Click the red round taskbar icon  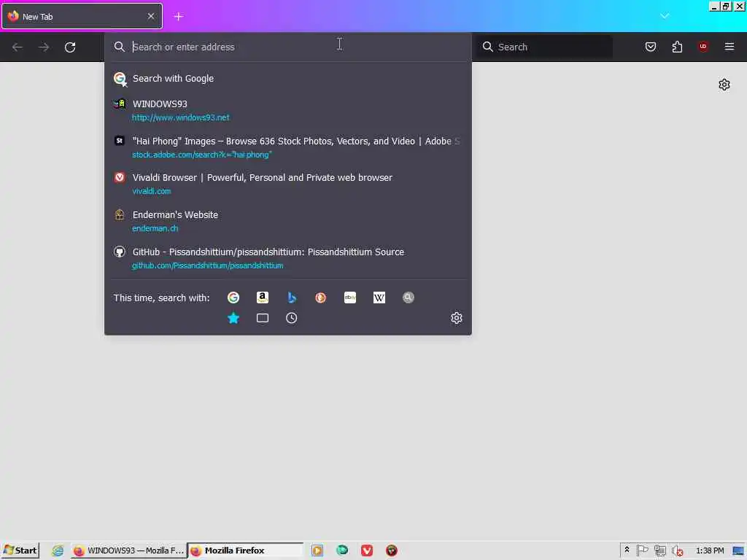pyautogui.click(x=392, y=551)
